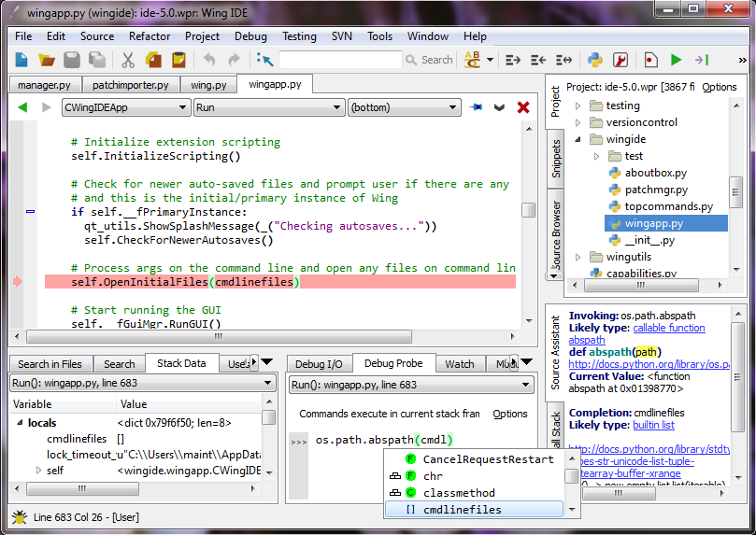Click the step into debug icon

tap(702, 60)
